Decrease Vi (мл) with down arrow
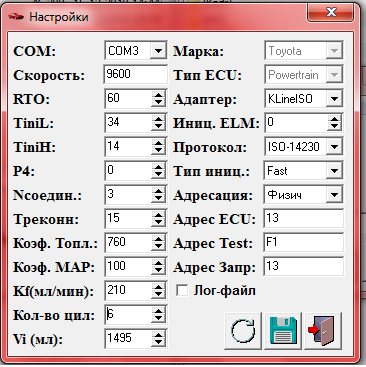The width and height of the screenshot is (366, 367). (x=158, y=343)
